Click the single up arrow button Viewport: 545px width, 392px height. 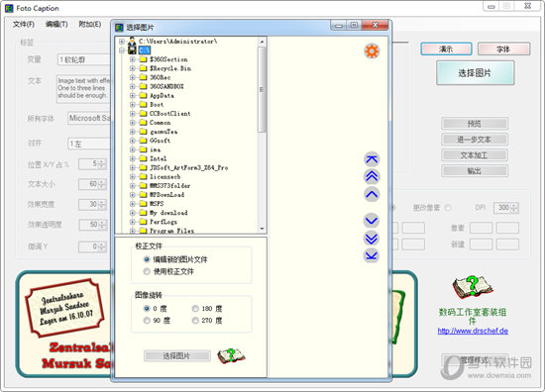coord(372,194)
